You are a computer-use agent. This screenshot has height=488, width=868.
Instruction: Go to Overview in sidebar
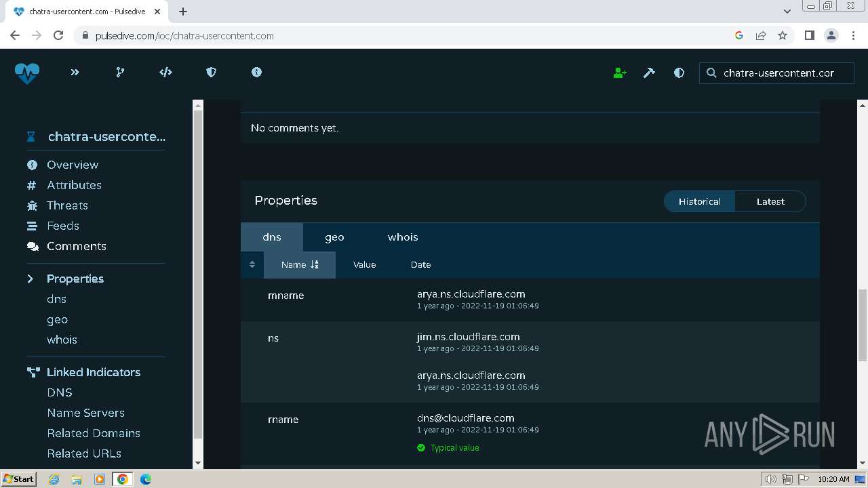pos(73,165)
